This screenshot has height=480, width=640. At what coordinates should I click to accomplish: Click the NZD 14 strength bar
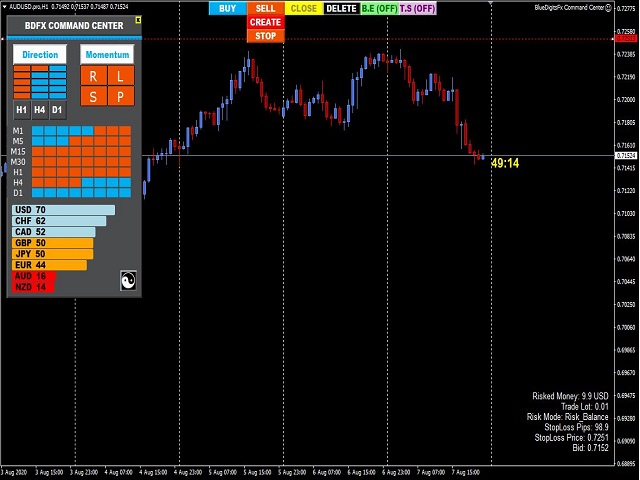click(x=33, y=287)
